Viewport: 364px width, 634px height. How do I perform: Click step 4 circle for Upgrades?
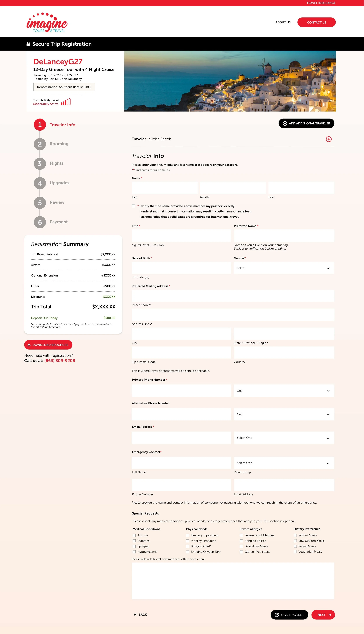click(x=40, y=183)
